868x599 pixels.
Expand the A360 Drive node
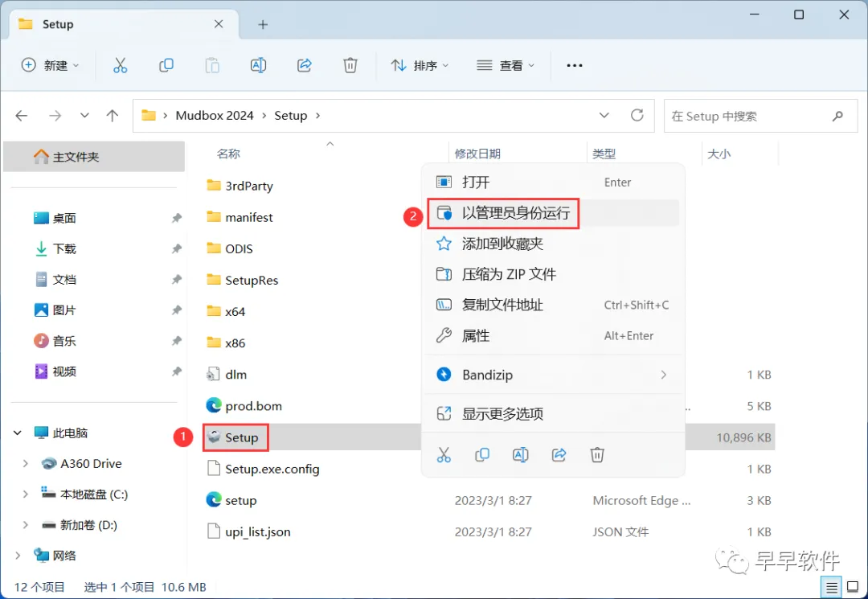point(26,463)
